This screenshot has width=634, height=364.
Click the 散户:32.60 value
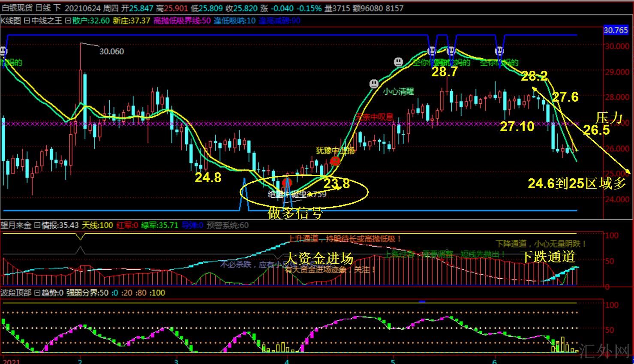(x=91, y=21)
